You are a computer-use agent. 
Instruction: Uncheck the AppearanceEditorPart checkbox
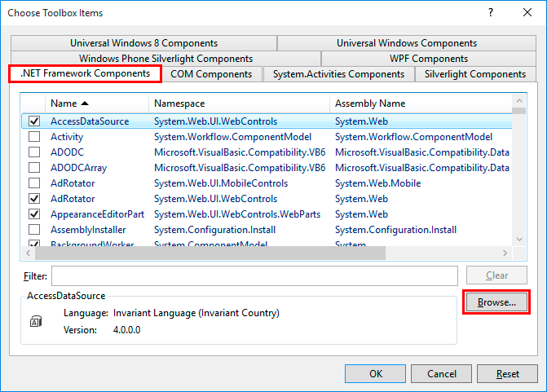coord(34,214)
